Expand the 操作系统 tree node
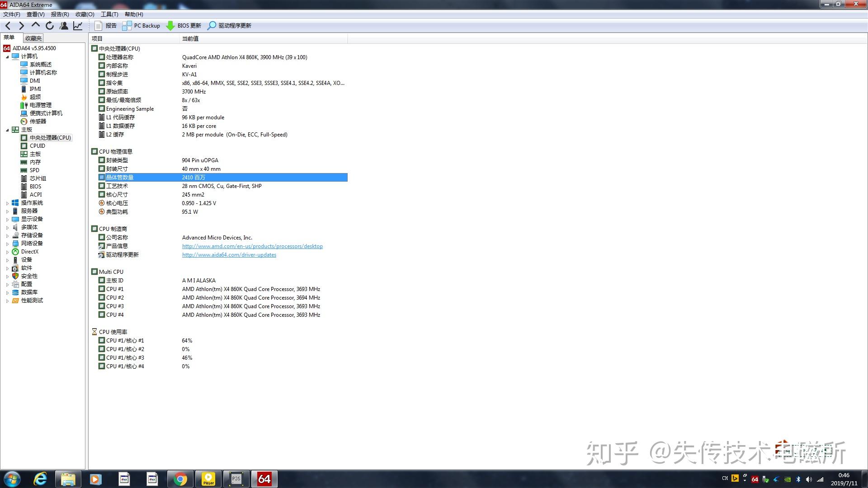Image resolution: width=868 pixels, height=488 pixels. point(7,203)
